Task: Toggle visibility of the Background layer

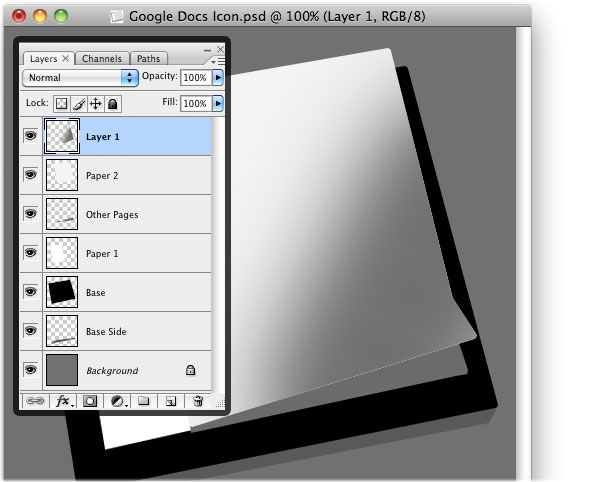Action: click(x=31, y=370)
